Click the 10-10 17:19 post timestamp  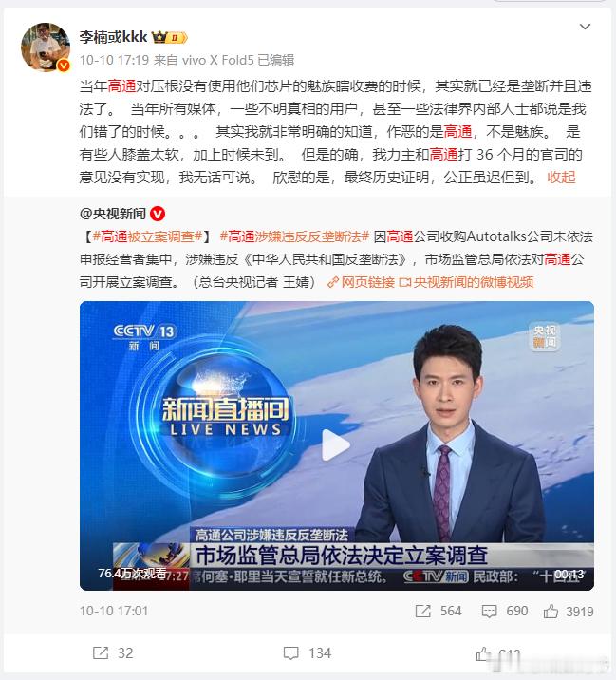[114, 60]
